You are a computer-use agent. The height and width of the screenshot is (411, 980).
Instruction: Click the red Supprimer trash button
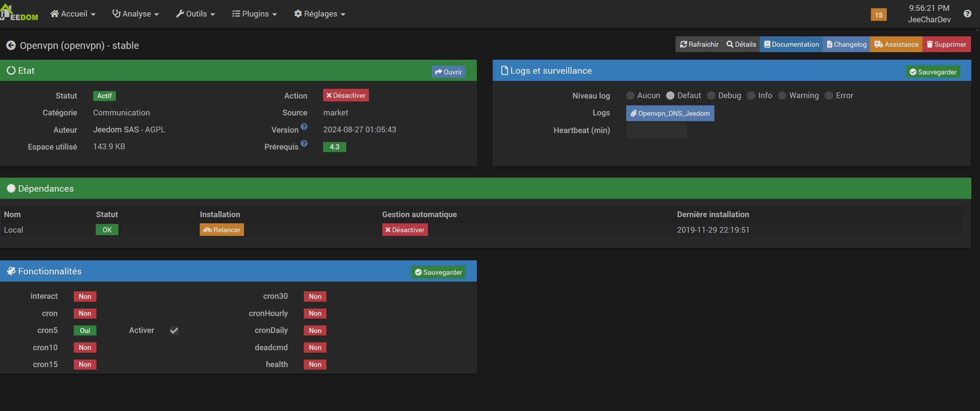(946, 45)
